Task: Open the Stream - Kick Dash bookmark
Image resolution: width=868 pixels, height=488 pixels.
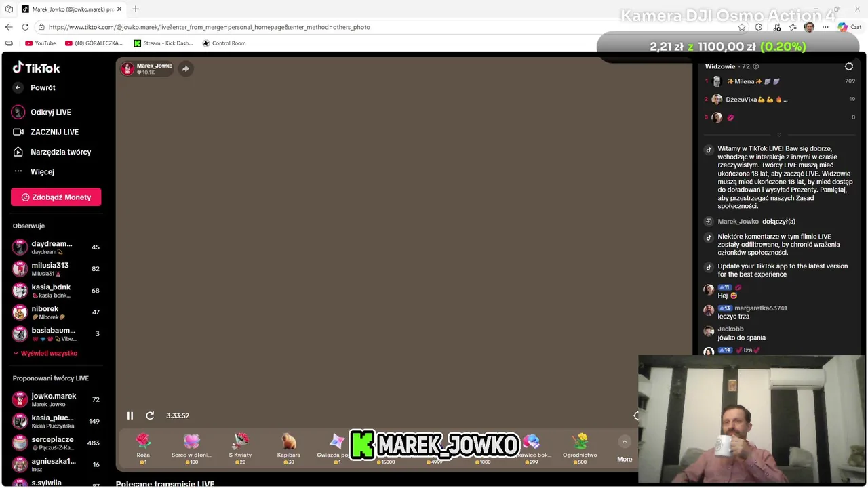Action: pyautogui.click(x=163, y=43)
